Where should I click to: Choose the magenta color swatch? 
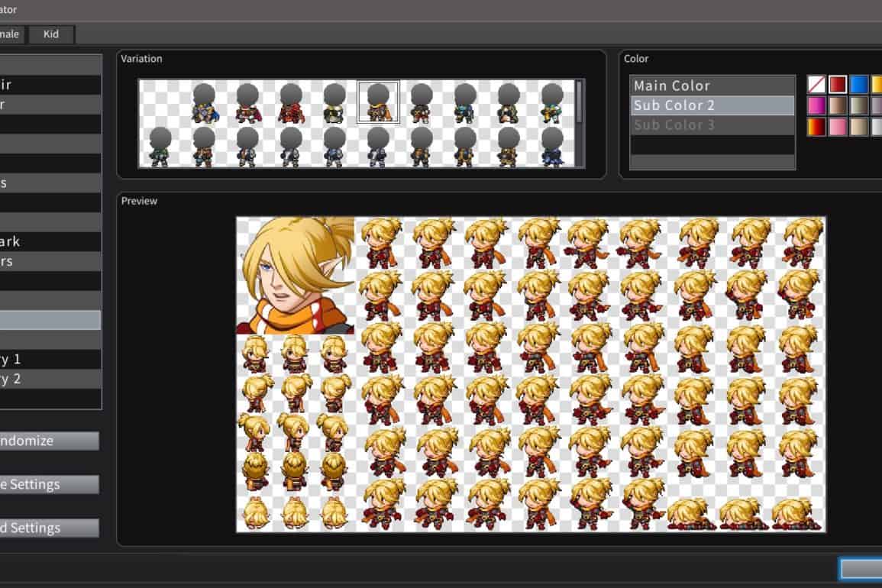(816, 105)
